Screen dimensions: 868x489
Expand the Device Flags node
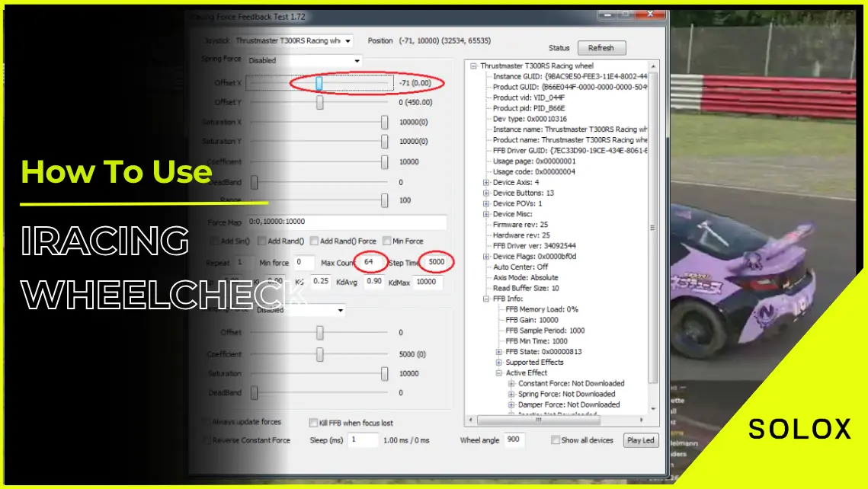coord(486,257)
